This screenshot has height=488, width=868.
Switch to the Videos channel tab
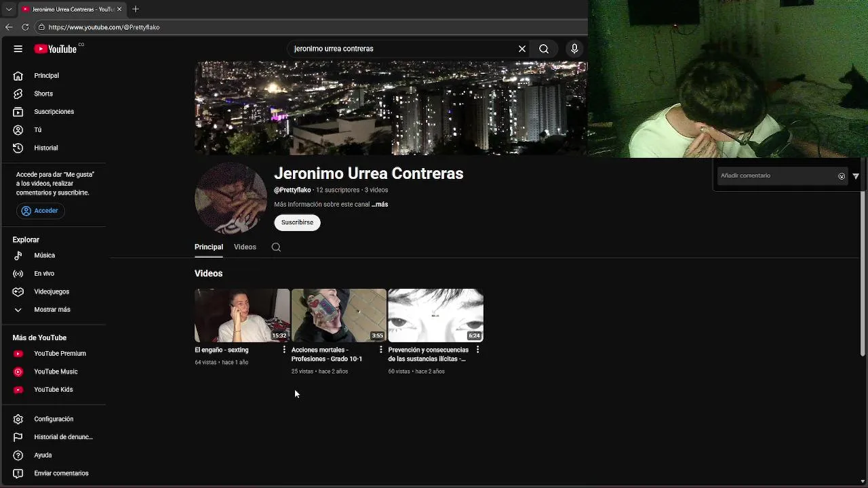point(245,247)
